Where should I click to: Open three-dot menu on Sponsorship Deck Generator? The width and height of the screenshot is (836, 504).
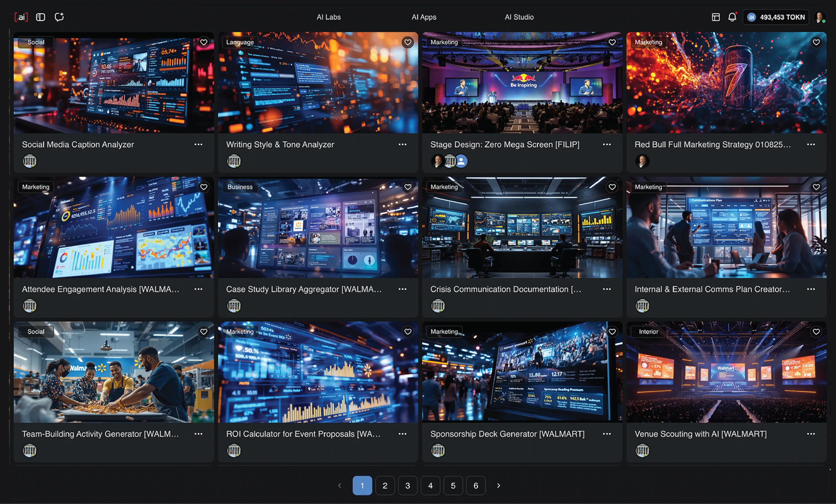[607, 434]
